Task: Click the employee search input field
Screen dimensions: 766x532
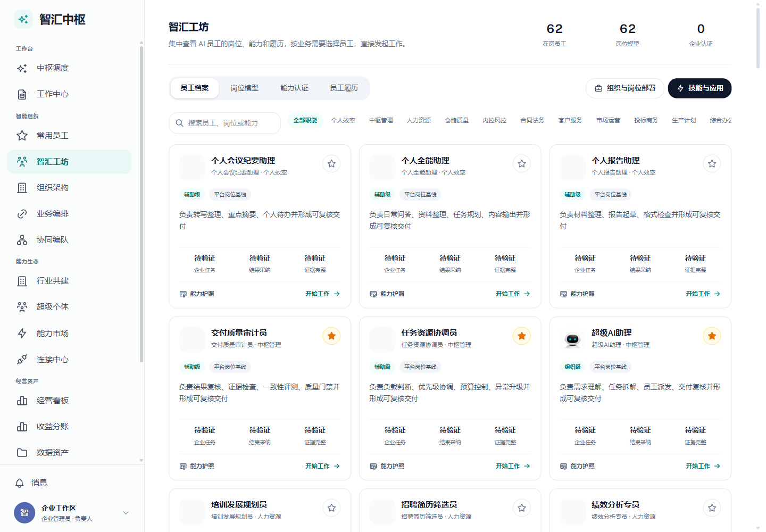Action: (224, 123)
